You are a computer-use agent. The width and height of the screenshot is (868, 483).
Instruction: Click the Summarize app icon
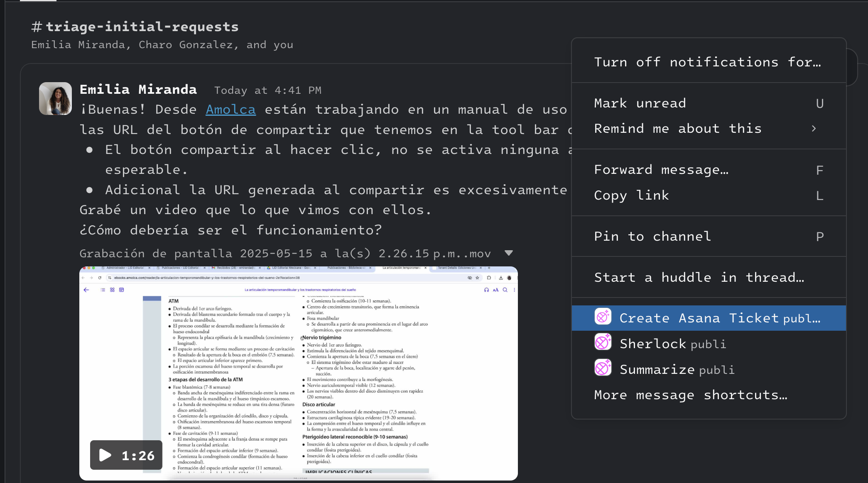tap(603, 368)
